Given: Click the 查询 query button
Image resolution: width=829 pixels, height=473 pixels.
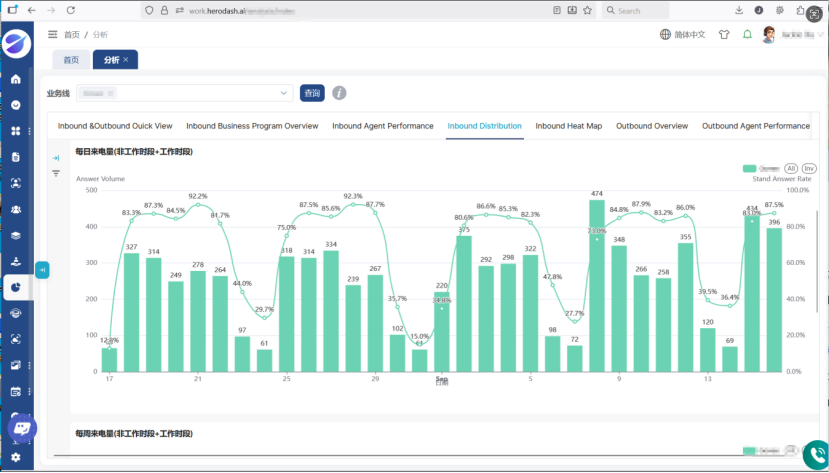Looking at the screenshot, I should 312,93.
